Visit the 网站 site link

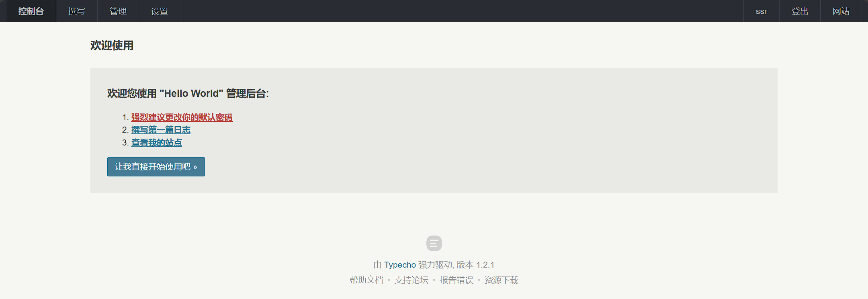tap(841, 11)
